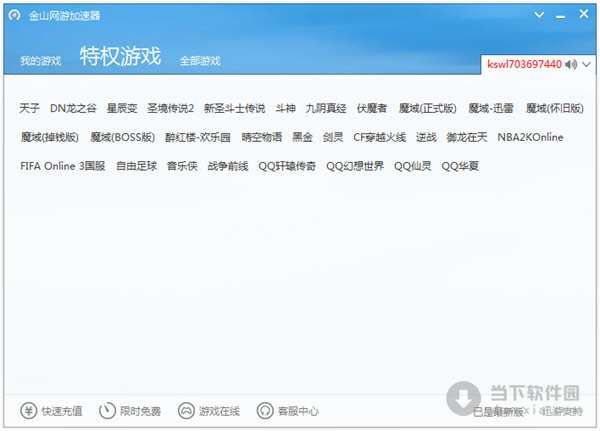Select the game 天子
600x431 pixels.
29,108
